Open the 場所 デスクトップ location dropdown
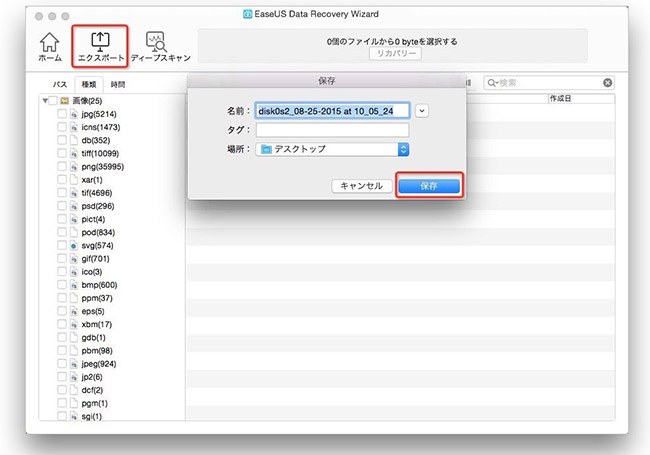 point(332,149)
